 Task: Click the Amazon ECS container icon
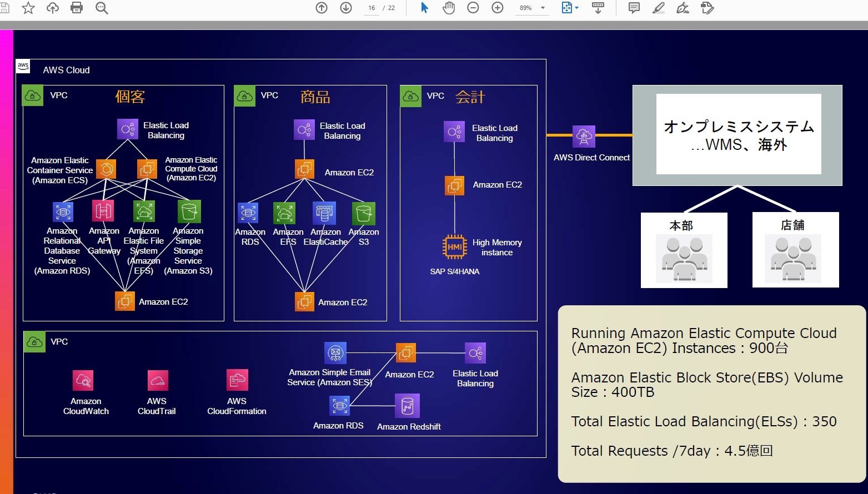coord(106,169)
